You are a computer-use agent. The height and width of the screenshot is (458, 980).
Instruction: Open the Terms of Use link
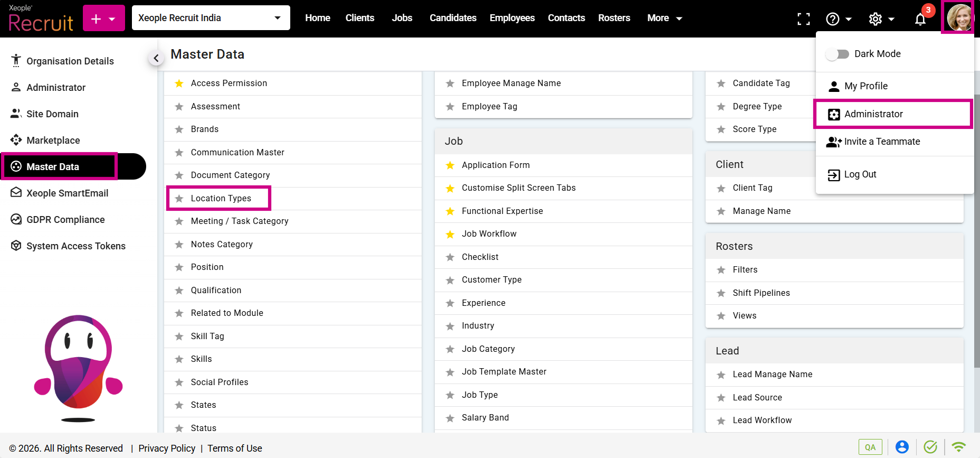pyautogui.click(x=234, y=448)
